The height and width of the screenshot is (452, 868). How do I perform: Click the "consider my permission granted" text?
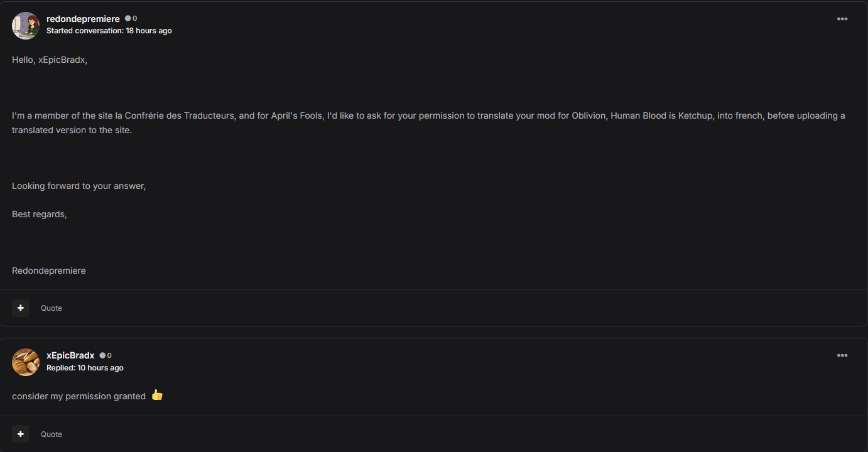point(79,396)
